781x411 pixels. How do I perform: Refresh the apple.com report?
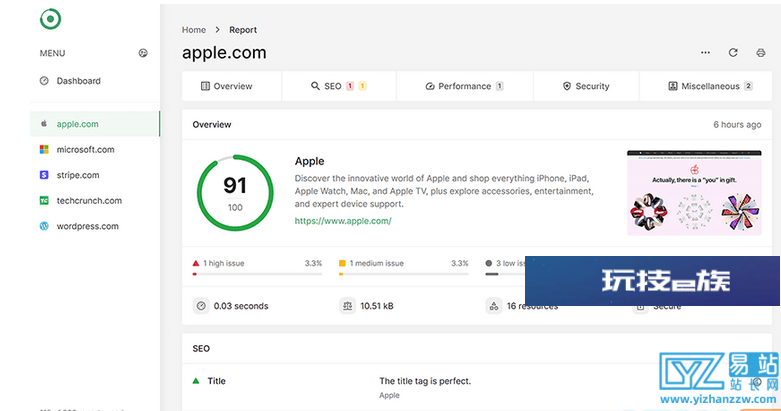[733, 52]
